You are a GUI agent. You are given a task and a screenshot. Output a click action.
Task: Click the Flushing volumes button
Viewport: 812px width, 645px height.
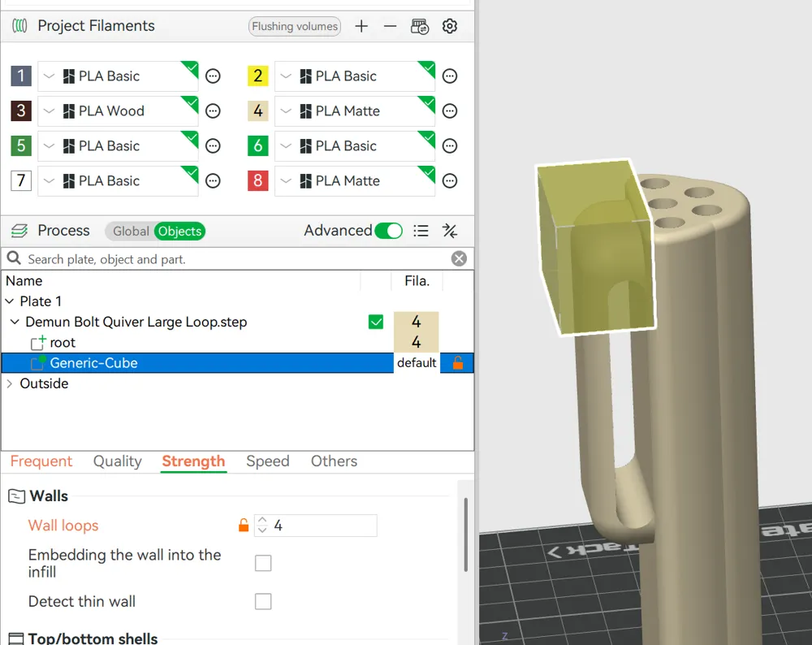294,26
